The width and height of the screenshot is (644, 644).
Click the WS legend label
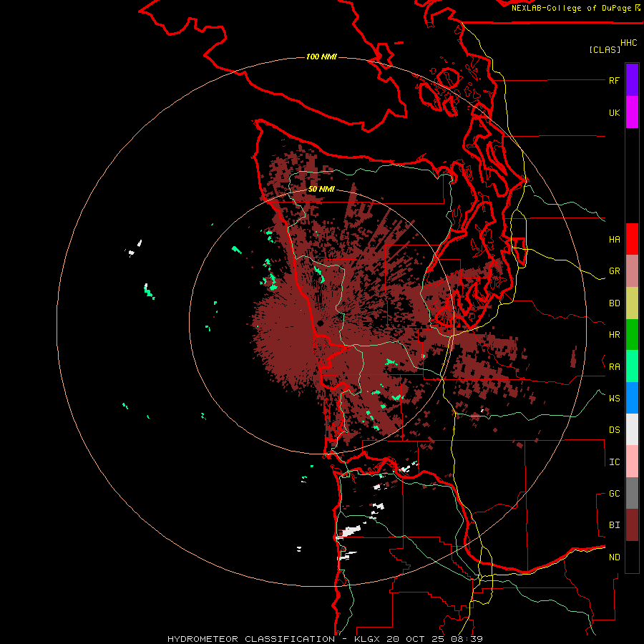click(x=614, y=398)
